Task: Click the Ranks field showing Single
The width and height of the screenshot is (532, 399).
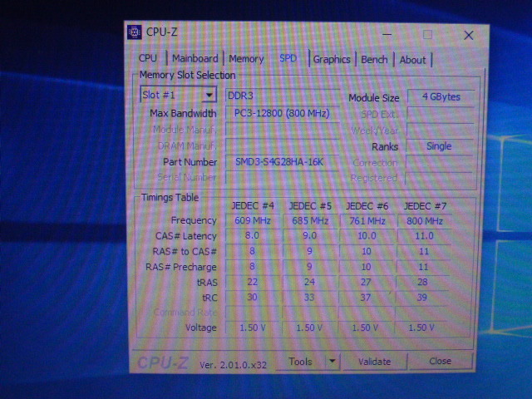Action: [439, 146]
